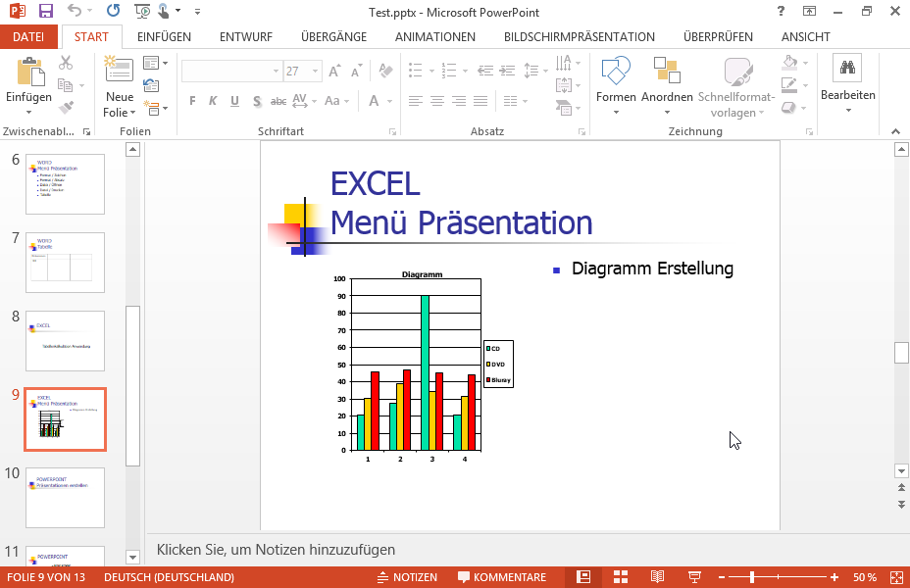Decrease font size with small A icon

click(x=356, y=72)
